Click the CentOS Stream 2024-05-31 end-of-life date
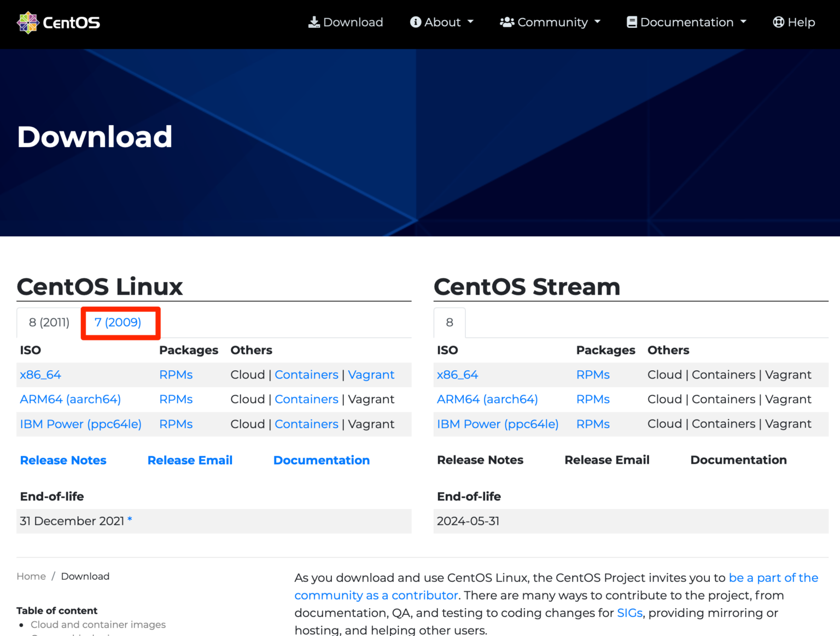 coord(468,521)
